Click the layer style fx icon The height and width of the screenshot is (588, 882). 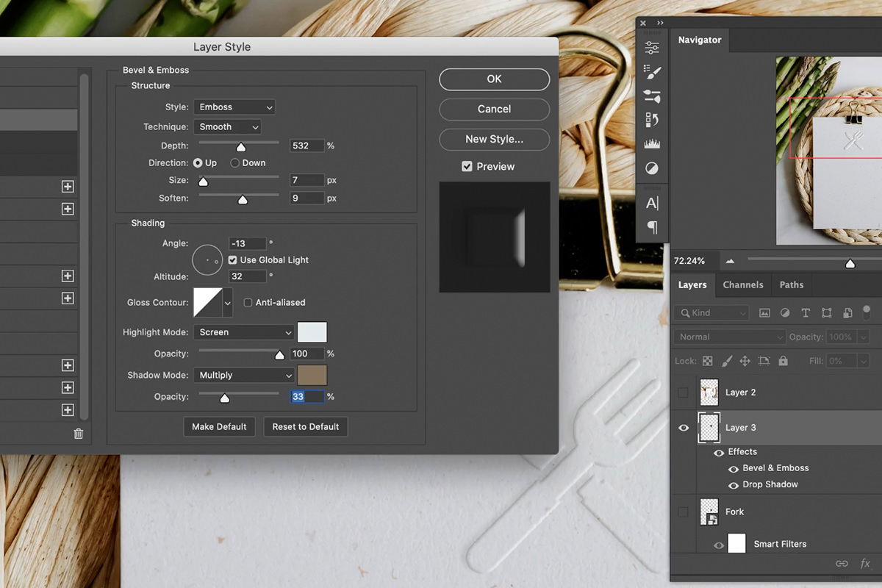(864, 563)
